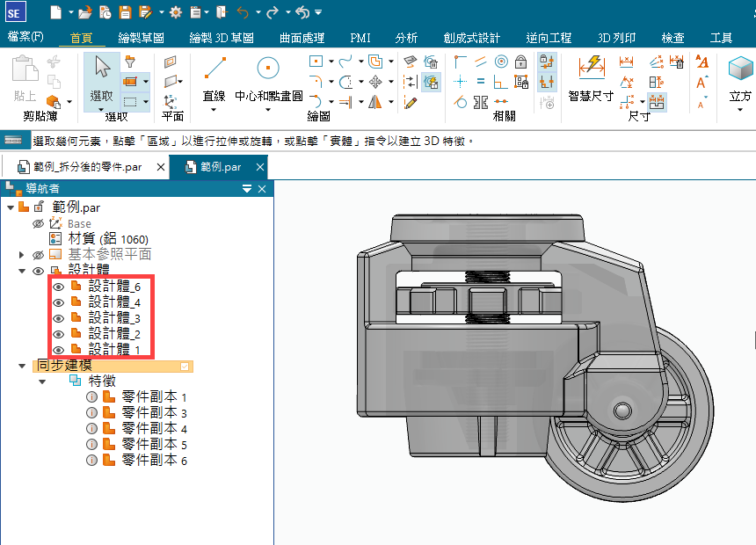
Task: Expand the 基本參照平面 tree node
Action: (22, 255)
